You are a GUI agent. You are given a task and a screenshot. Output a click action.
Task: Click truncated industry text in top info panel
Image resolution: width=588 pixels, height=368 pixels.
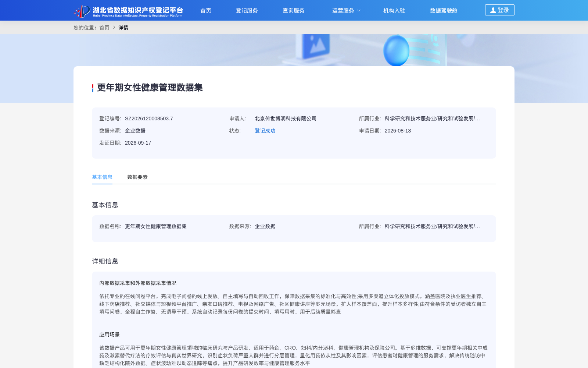click(x=432, y=118)
